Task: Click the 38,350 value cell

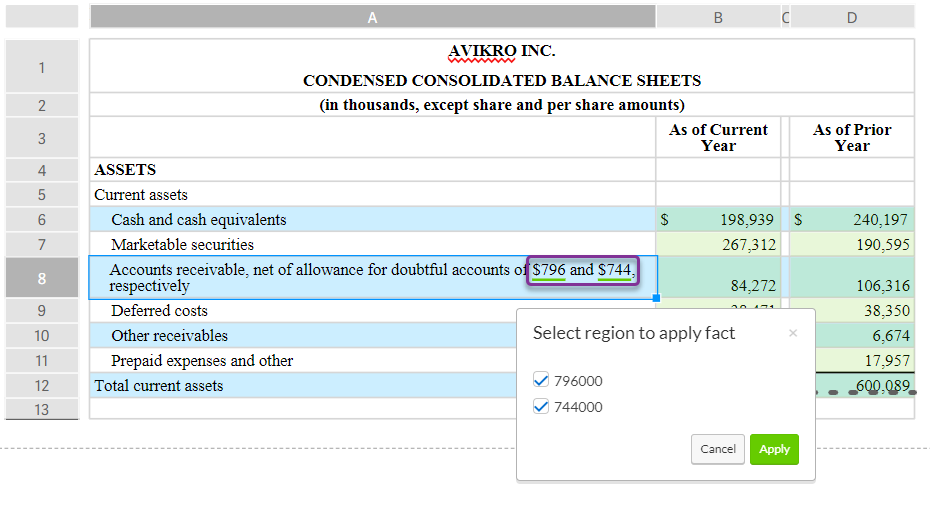Action: click(x=865, y=310)
